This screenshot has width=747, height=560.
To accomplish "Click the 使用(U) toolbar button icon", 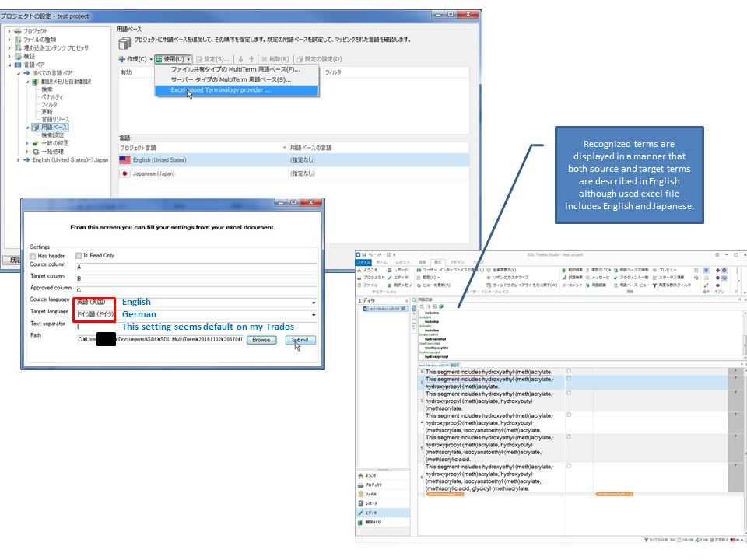I will 160,59.
